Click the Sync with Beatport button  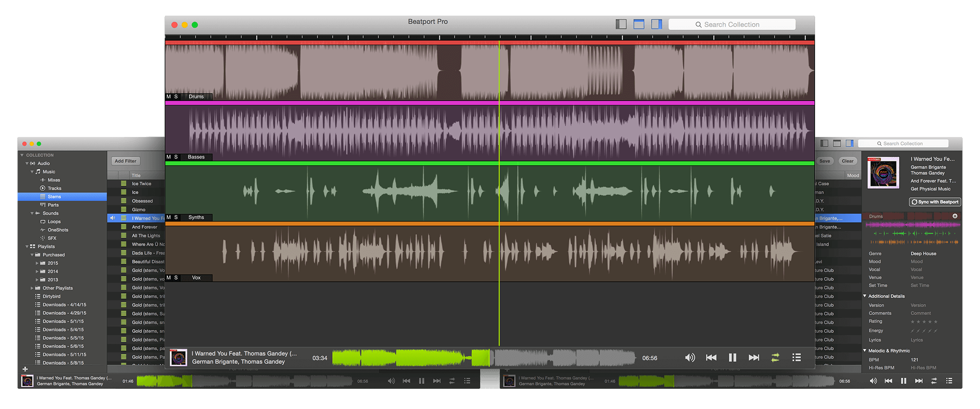(935, 202)
